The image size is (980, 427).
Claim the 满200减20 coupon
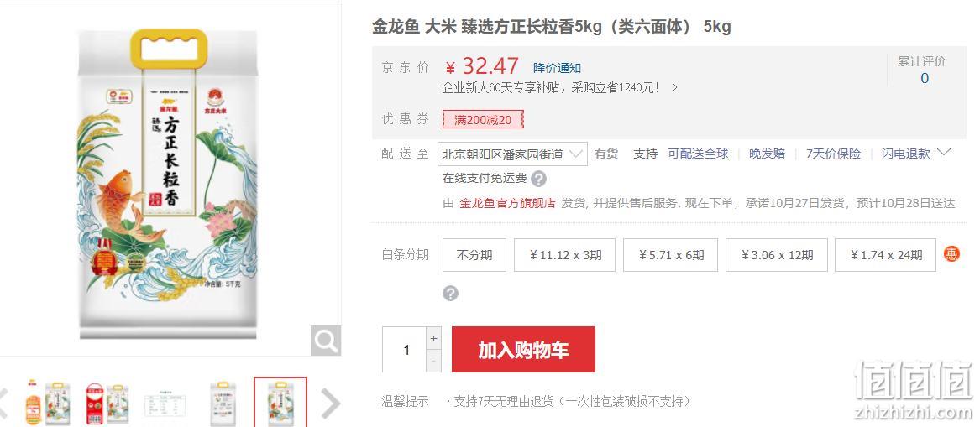483,120
